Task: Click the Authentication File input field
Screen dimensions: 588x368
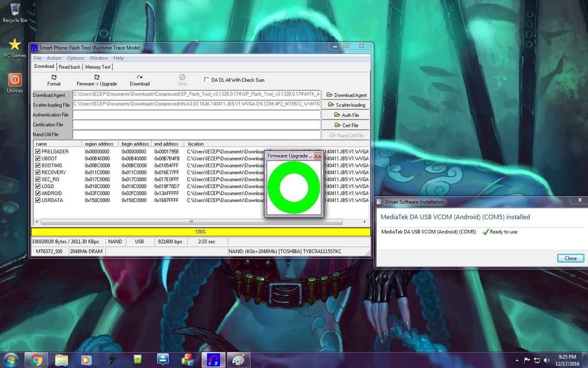Action: click(x=196, y=115)
